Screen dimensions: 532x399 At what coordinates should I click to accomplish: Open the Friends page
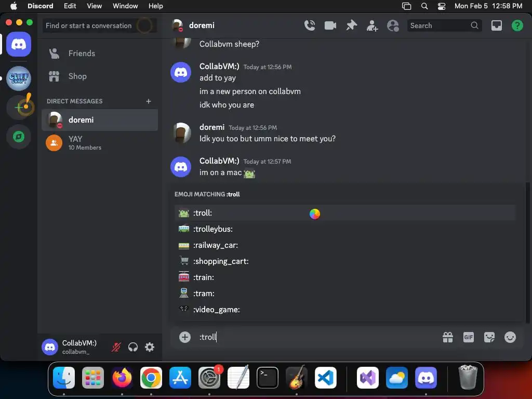click(99, 54)
